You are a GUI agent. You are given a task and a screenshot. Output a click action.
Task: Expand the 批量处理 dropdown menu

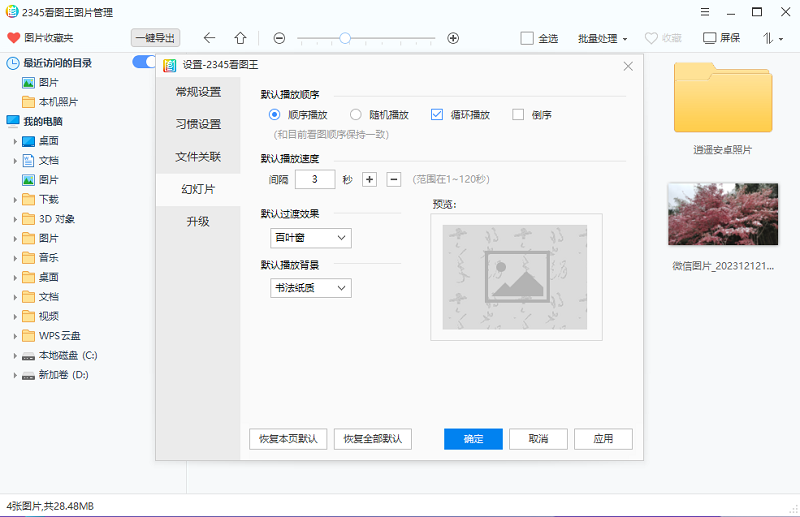[x=602, y=38]
